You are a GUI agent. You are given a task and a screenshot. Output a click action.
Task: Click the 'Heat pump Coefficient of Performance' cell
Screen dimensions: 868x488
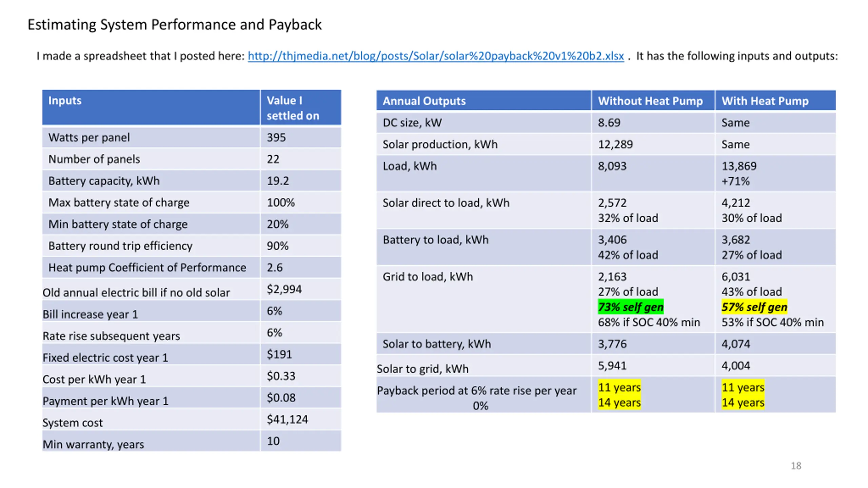(x=147, y=268)
